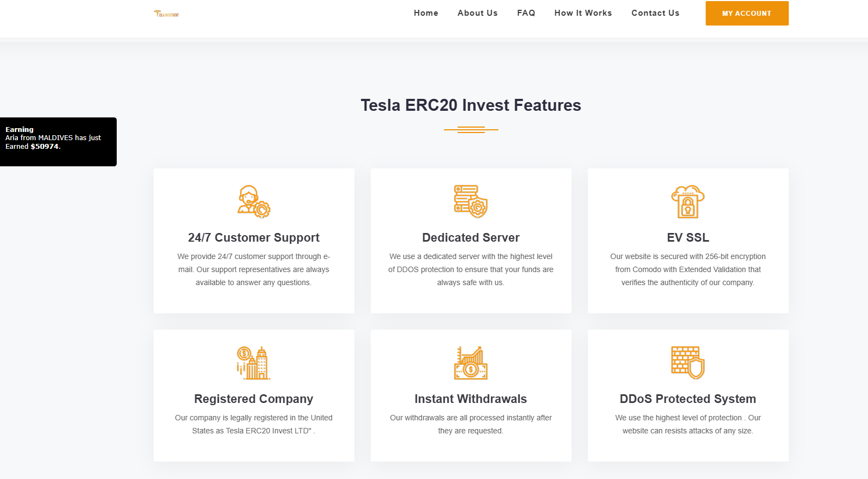The width and height of the screenshot is (868, 479).
Task: Click the Instant Withdrawals chart icon
Action: pos(471,363)
